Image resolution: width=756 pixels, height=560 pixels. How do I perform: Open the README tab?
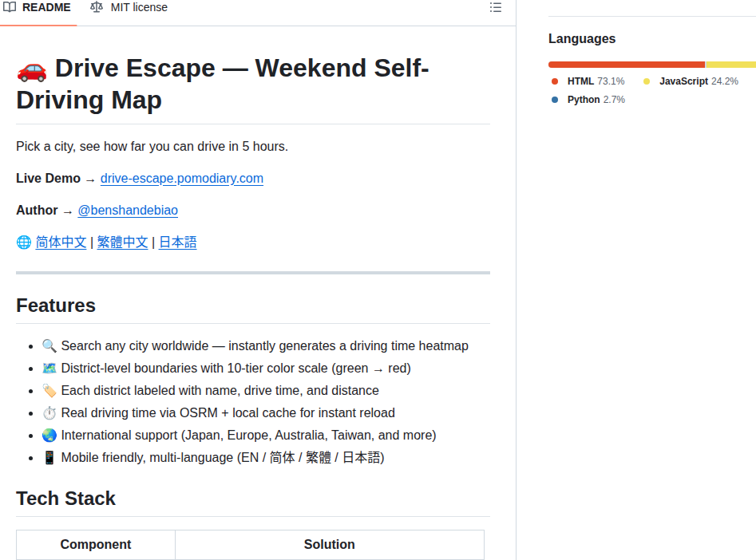point(38,8)
